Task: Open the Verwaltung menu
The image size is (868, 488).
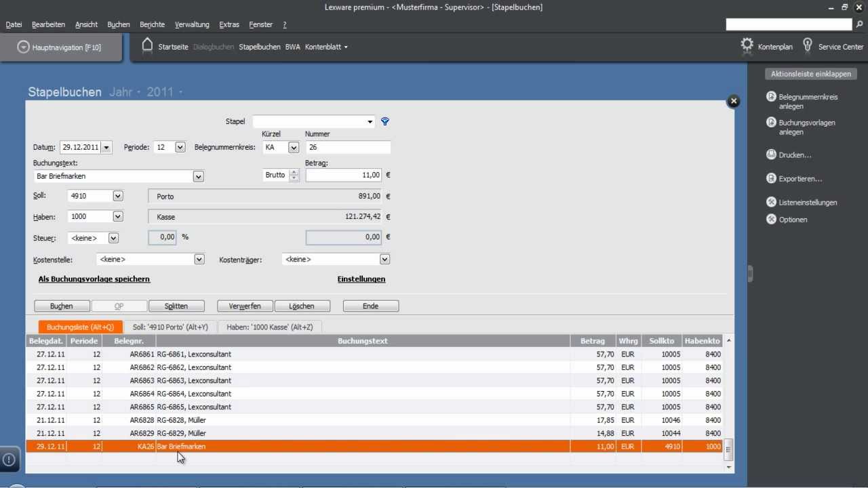Action: click(x=192, y=24)
